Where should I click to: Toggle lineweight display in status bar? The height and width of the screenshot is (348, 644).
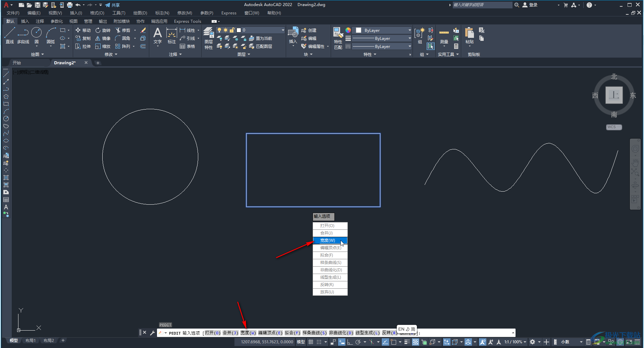pos(407,342)
